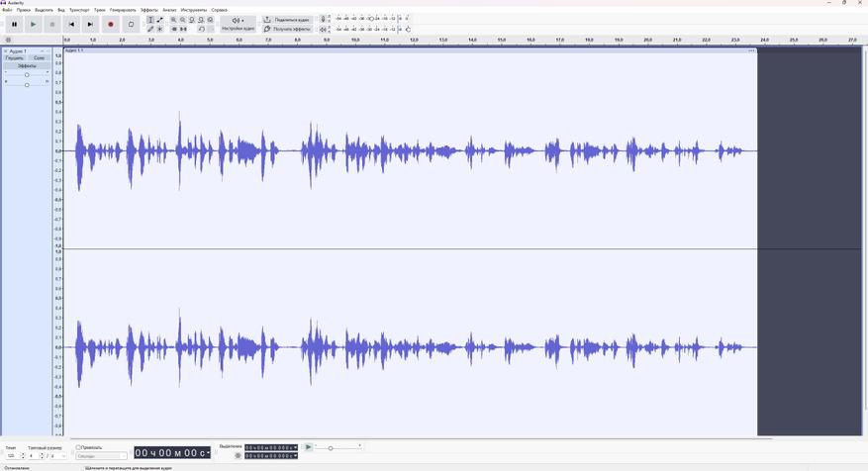Open the Выделить menu
The width and height of the screenshot is (868, 471).
pos(44,10)
